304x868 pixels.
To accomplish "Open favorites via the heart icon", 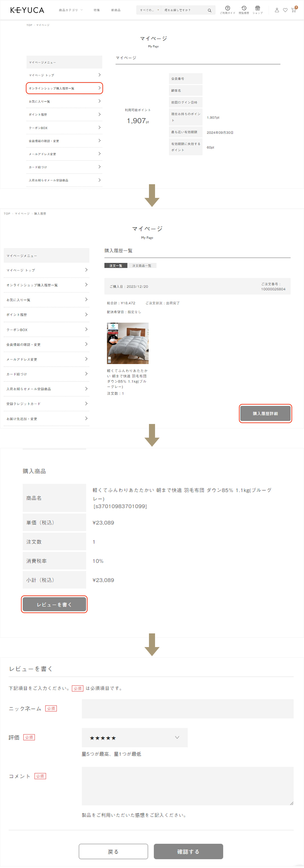I will [x=285, y=10].
